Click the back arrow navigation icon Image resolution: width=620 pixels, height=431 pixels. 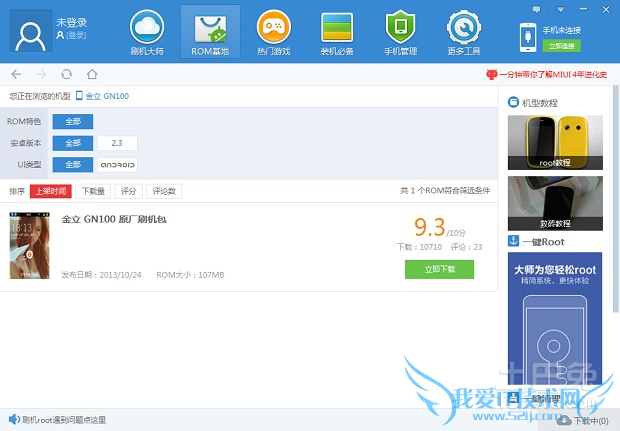point(17,74)
